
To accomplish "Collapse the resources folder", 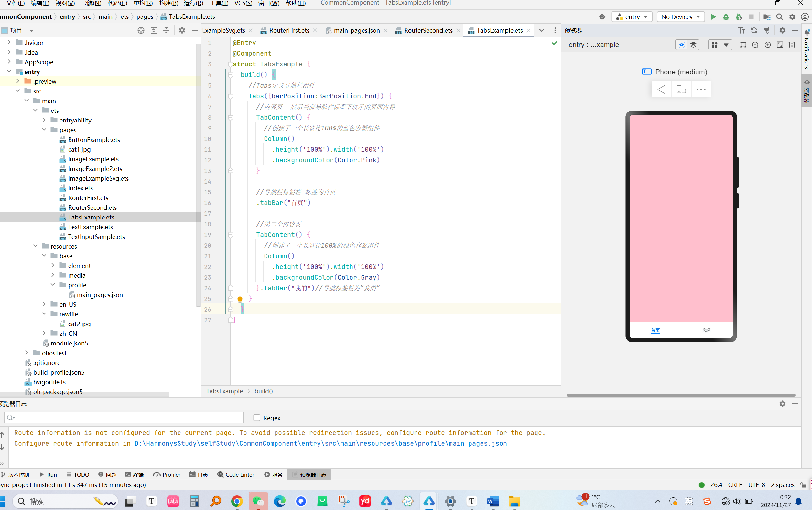I will click(x=35, y=246).
